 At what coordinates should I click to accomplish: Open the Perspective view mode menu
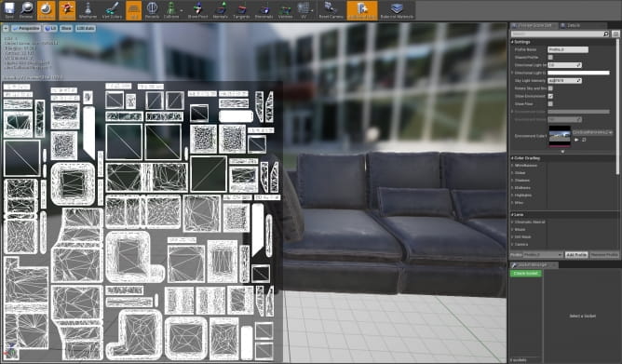[x=26, y=28]
